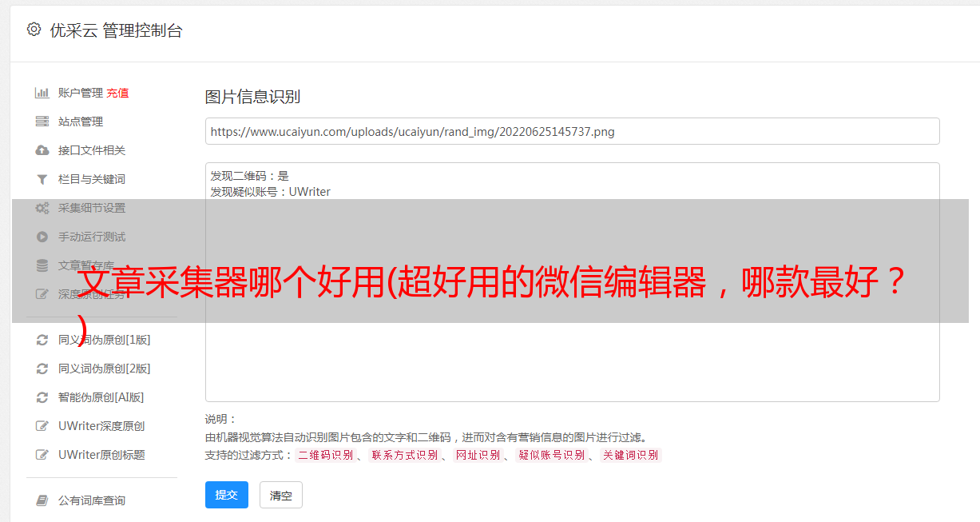The width and height of the screenshot is (980, 522).
Task: Click the 联系方式识别 tag
Action: [x=405, y=455]
